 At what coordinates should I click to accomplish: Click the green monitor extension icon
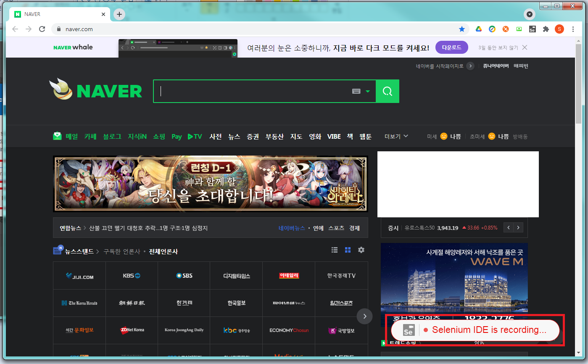pyautogui.click(x=519, y=29)
